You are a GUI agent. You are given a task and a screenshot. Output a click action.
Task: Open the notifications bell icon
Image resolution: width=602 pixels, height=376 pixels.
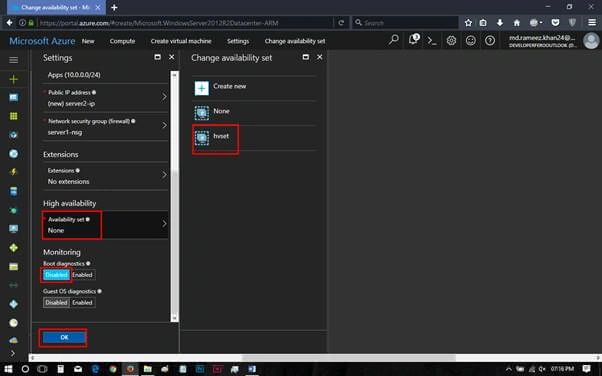pos(413,40)
